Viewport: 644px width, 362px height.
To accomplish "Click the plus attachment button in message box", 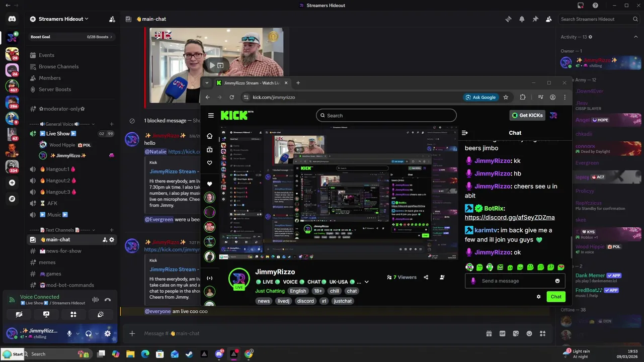I will click(x=132, y=333).
